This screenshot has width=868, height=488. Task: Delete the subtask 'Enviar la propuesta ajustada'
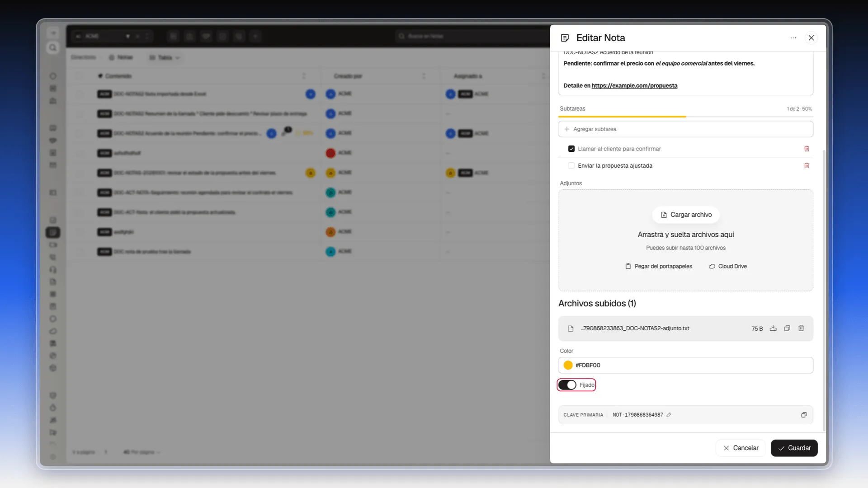[x=807, y=166]
